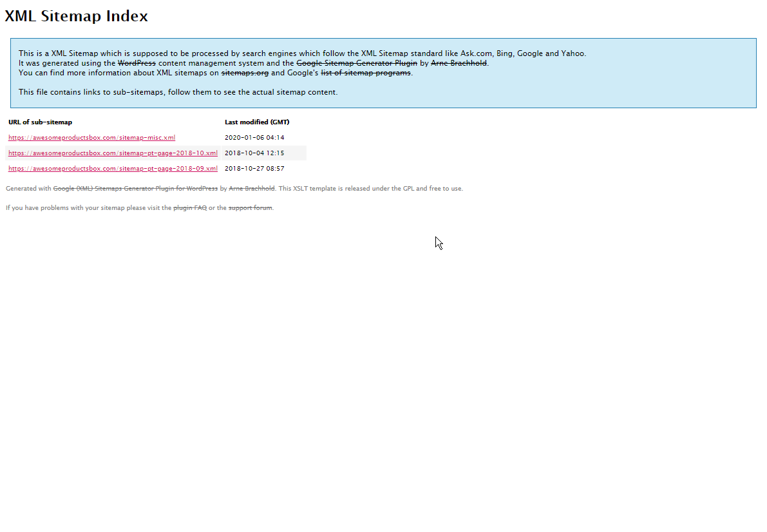Open the sitemap-pt-page-2018-09.xml link
Viewport: 767px width, 532px height.
113,168
